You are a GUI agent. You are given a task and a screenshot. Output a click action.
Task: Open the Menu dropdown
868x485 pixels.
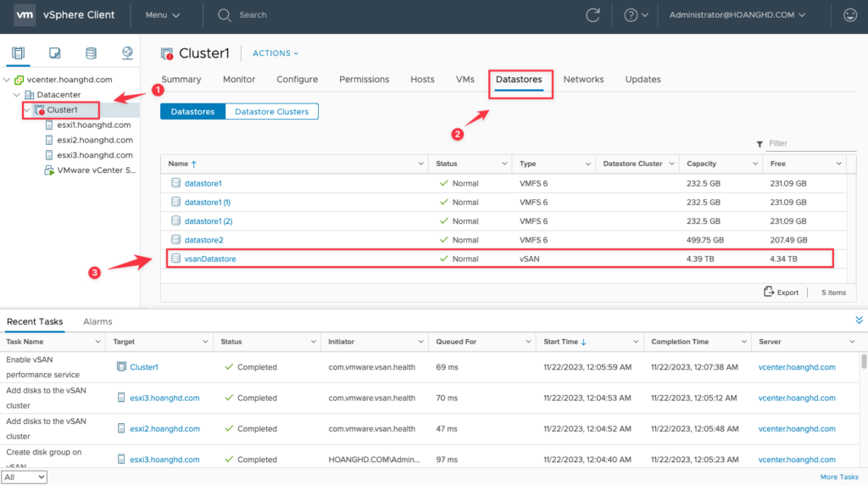tap(163, 15)
